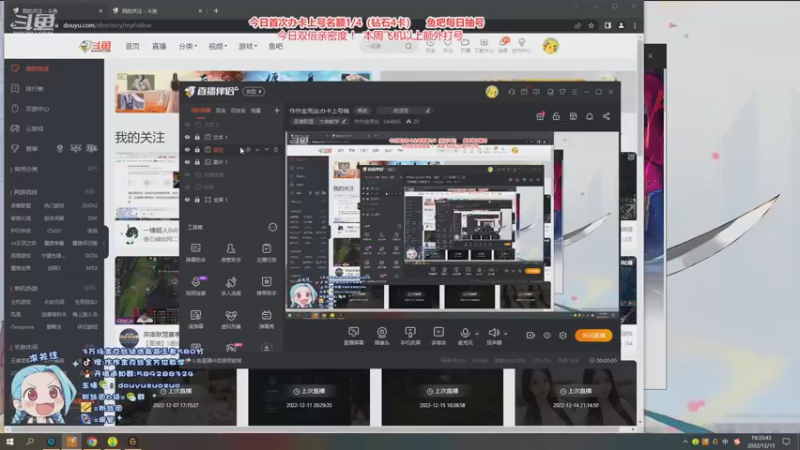This screenshot has width=800, height=450.
Task: Delete the selected layer with trash icon
Action: tap(276, 149)
